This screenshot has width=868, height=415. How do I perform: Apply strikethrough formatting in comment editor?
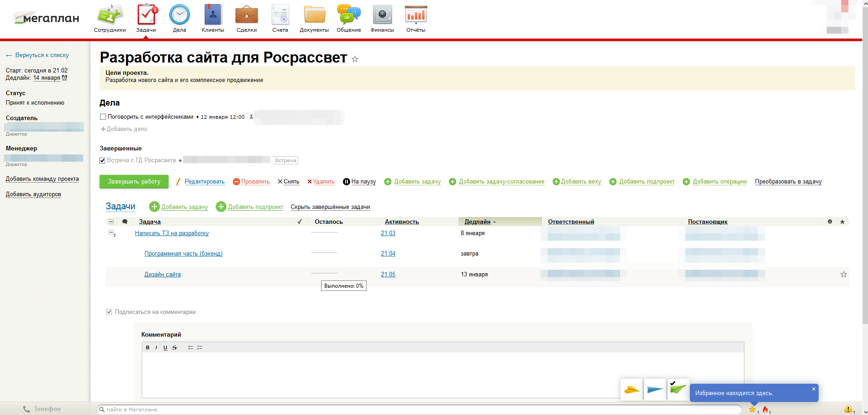coord(174,347)
